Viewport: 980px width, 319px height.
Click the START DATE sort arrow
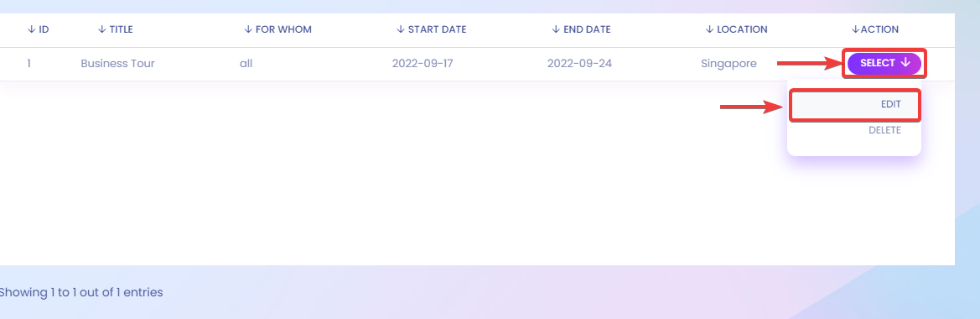401,29
